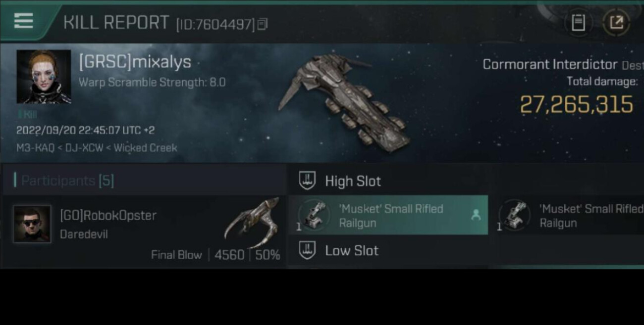Open the Wicked Creek region link
The image size is (644, 325).
pyautogui.click(x=145, y=147)
